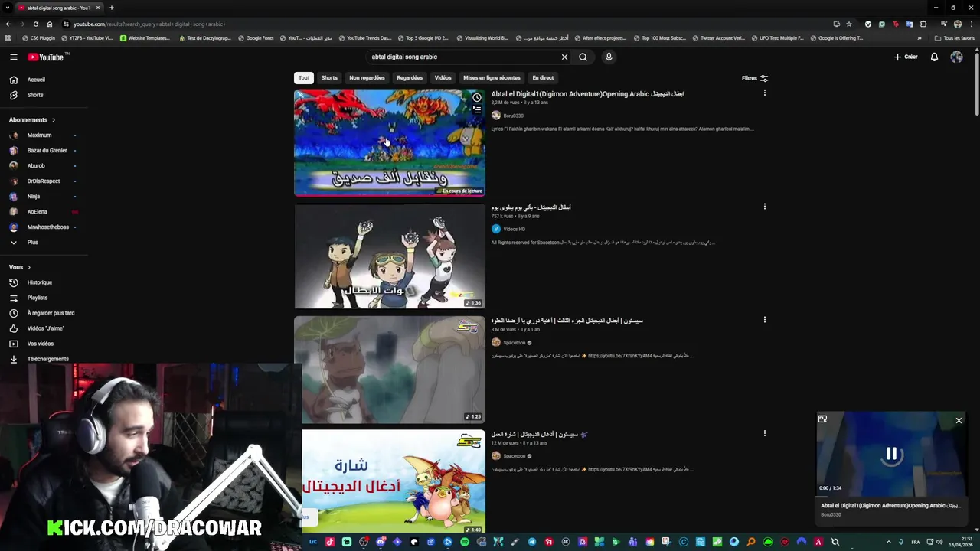Image resolution: width=980 pixels, height=551 pixels.
Task: Open the 1:36 duration video thumbnail
Action: [x=390, y=256]
